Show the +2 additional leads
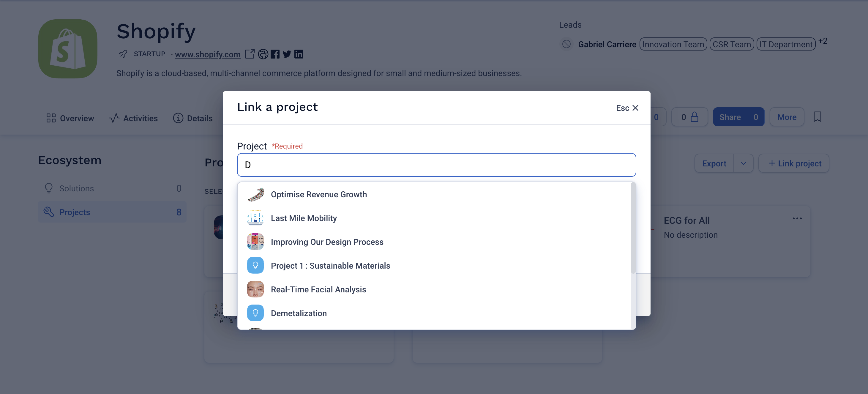This screenshot has width=868, height=394. point(823,41)
